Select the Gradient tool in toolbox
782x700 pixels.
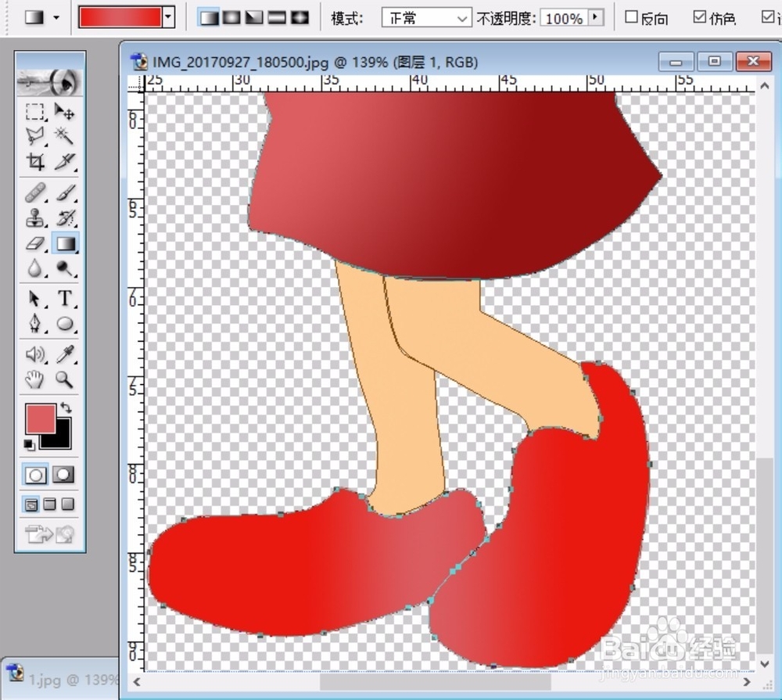65,243
